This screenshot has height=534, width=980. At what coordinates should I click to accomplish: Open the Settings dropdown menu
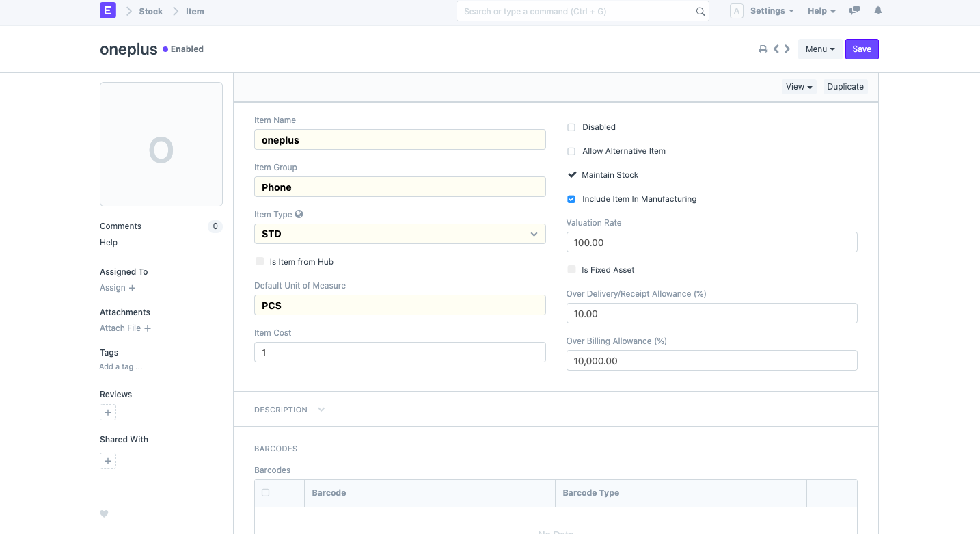(772, 11)
